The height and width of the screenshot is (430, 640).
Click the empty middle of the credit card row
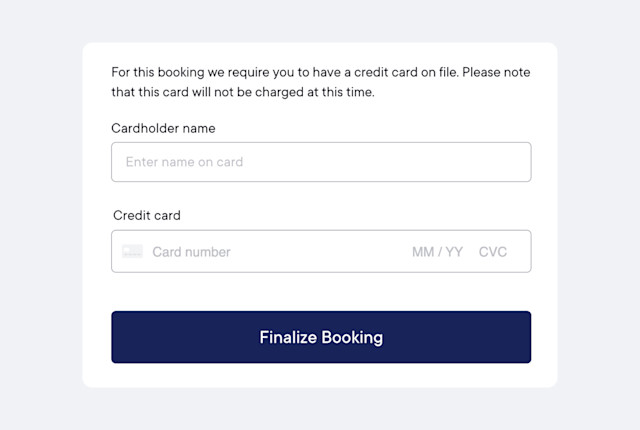pos(318,252)
